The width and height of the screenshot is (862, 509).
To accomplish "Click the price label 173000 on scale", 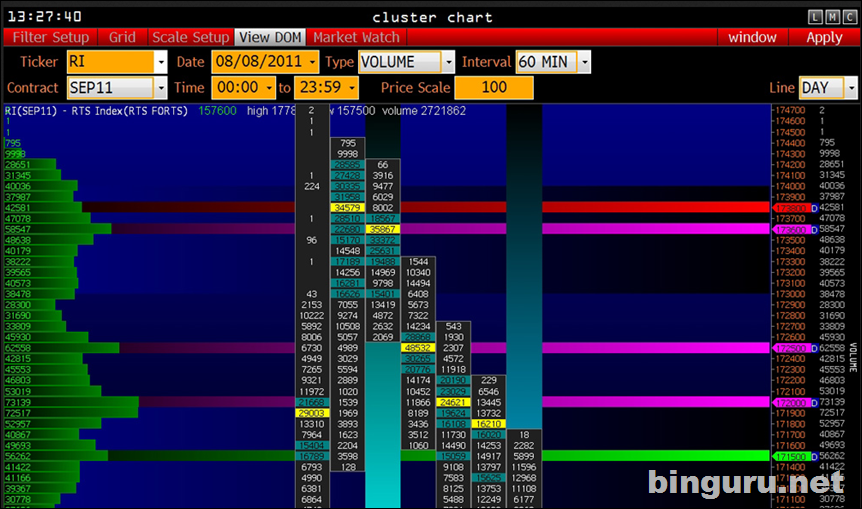I will pyautogui.click(x=790, y=294).
